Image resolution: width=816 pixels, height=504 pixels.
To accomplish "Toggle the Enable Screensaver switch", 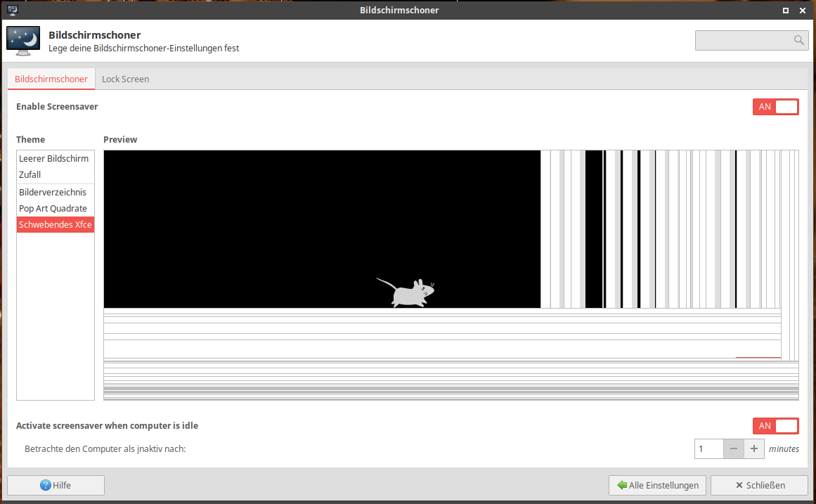I will 775,107.
